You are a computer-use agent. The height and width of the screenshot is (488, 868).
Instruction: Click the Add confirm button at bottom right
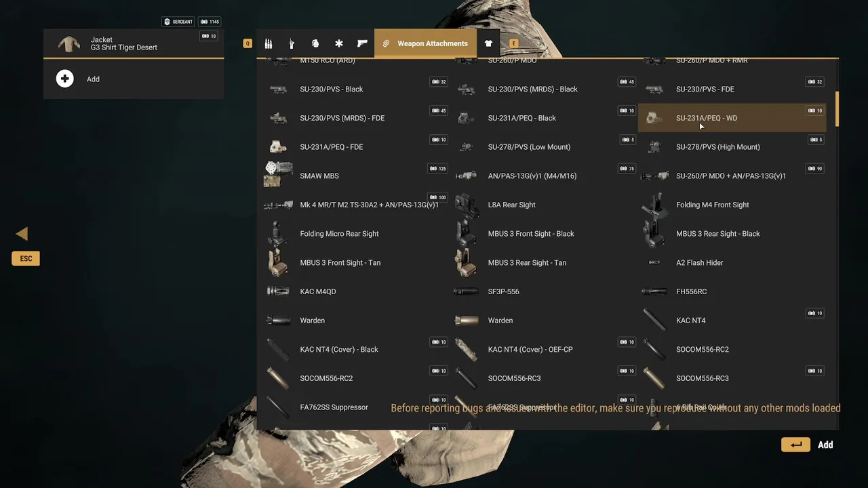pyautogui.click(x=808, y=445)
